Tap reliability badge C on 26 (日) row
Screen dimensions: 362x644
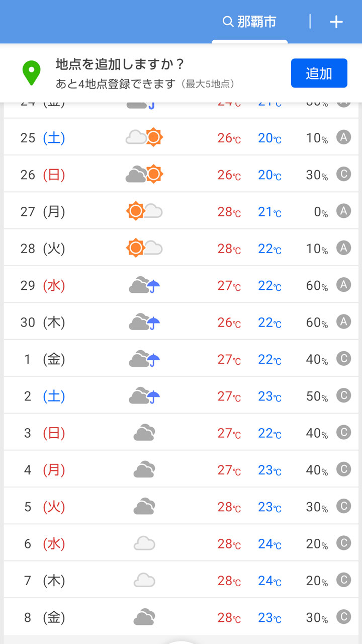[343, 174]
